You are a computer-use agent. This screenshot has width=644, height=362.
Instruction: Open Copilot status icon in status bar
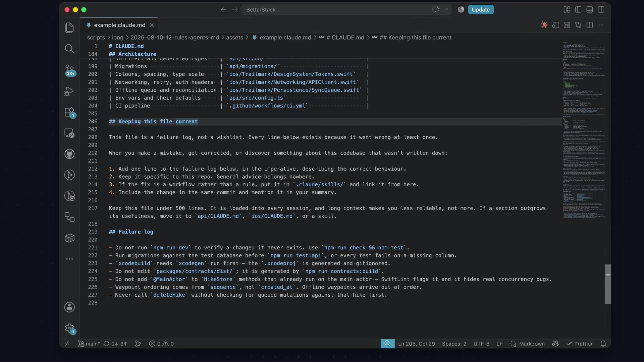(x=555, y=344)
